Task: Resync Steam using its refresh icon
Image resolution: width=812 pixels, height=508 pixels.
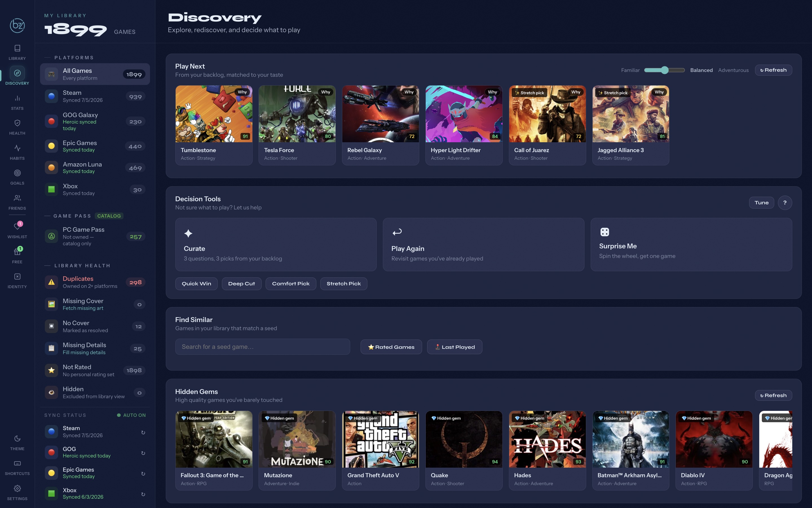Action: [x=143, y=432]
